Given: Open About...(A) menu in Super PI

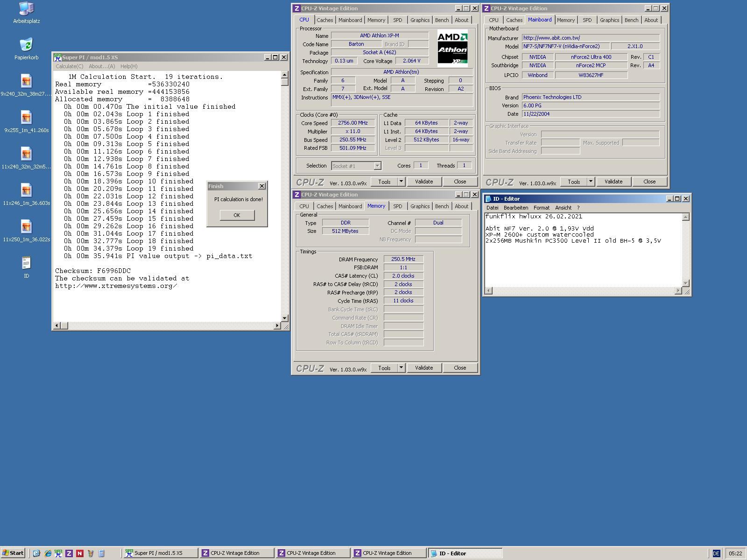Looking at the screenshot, I should (102, 66).
